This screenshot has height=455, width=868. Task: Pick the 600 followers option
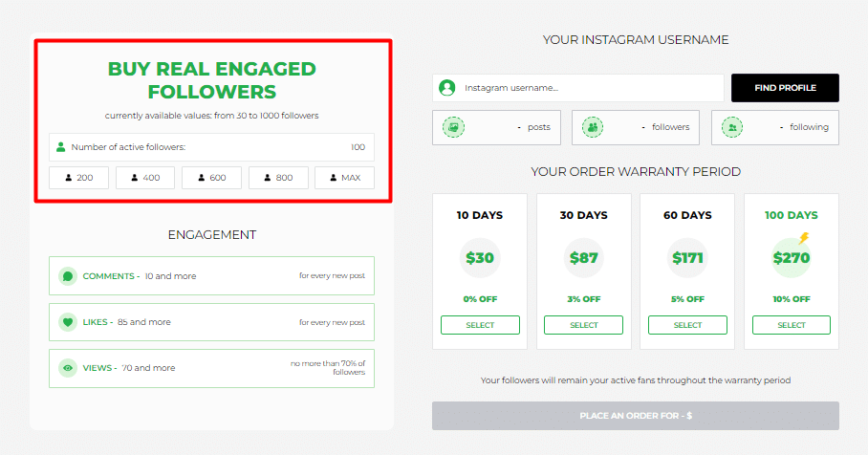211,178
